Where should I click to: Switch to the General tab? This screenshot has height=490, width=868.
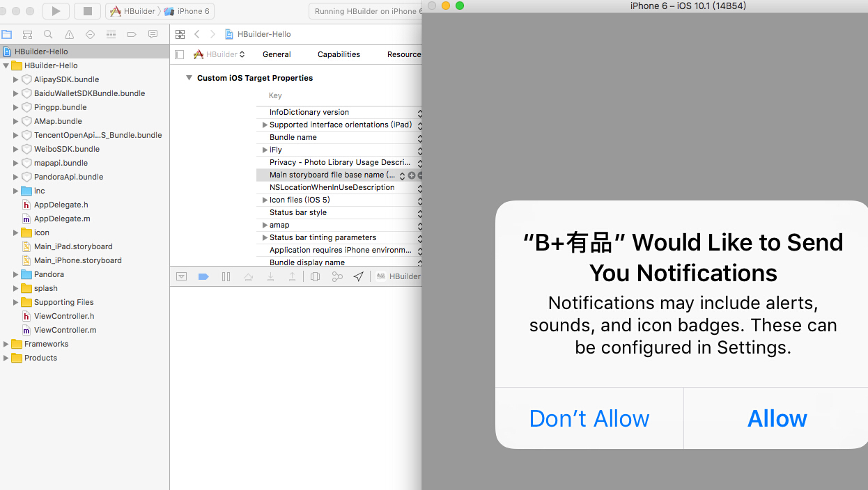[x=277, y=54]
